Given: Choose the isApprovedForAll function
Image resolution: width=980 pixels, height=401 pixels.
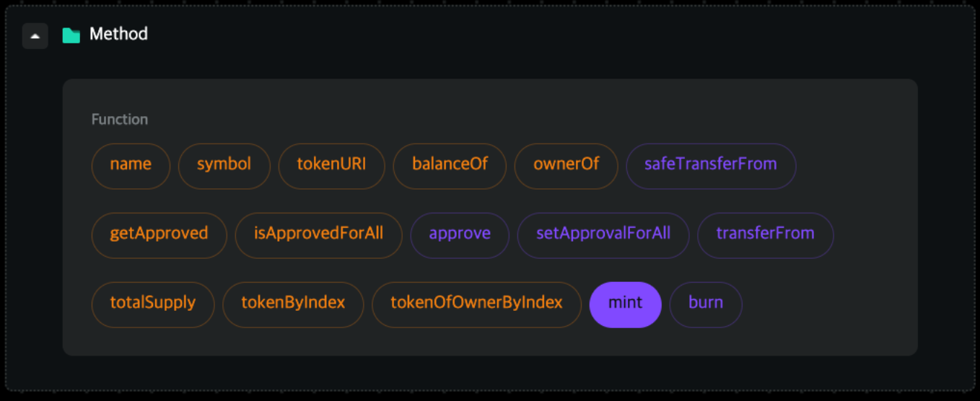Looking at the screenshot, I should click(x=318, y=234).
